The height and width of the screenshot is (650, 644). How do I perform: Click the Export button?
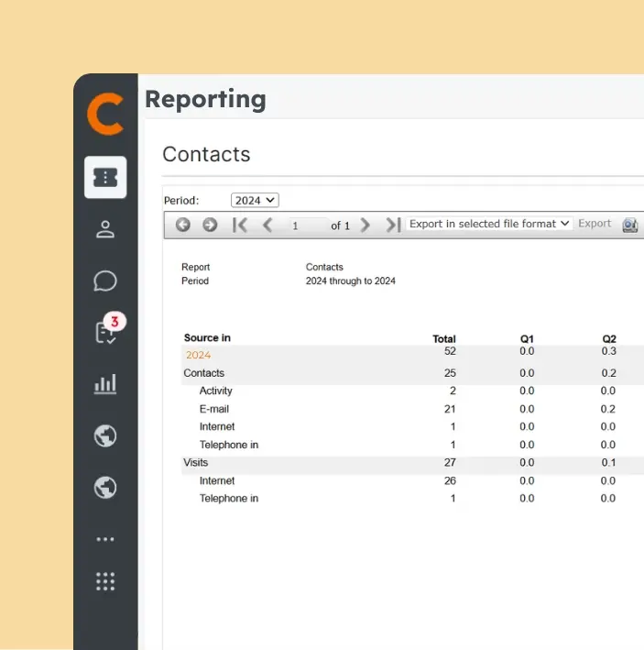[x=595, y=224]
